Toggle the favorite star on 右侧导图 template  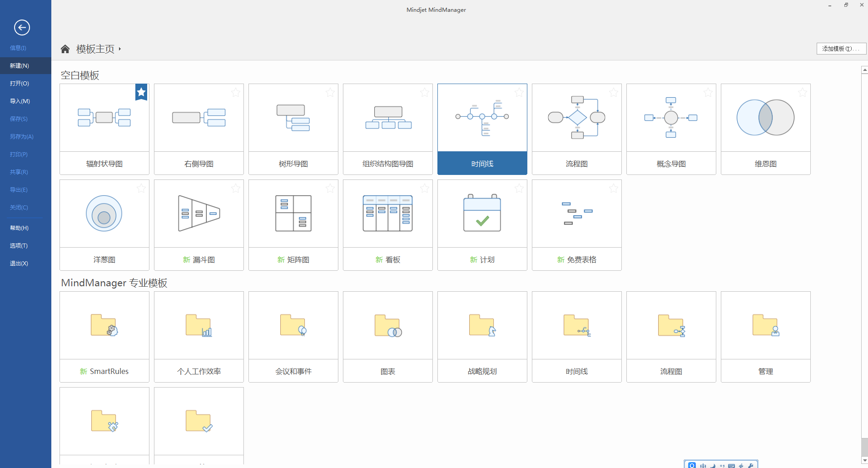coord(235,92)
